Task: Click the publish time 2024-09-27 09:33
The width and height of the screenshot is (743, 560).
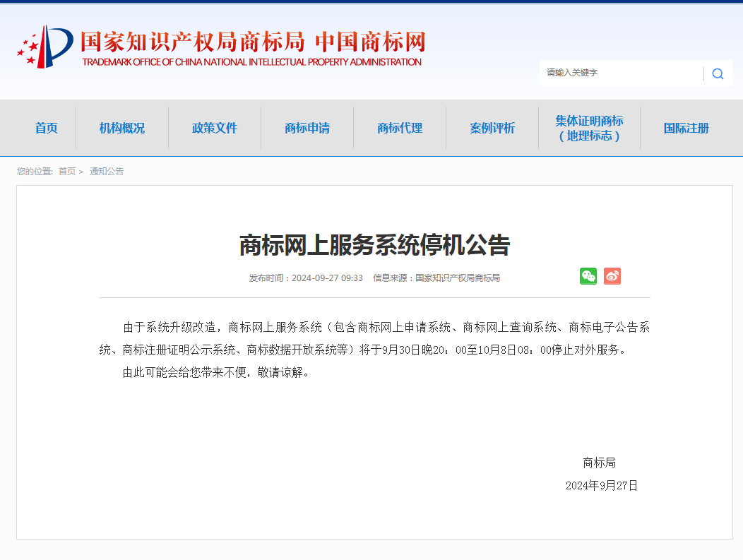Action: point(327,278)
